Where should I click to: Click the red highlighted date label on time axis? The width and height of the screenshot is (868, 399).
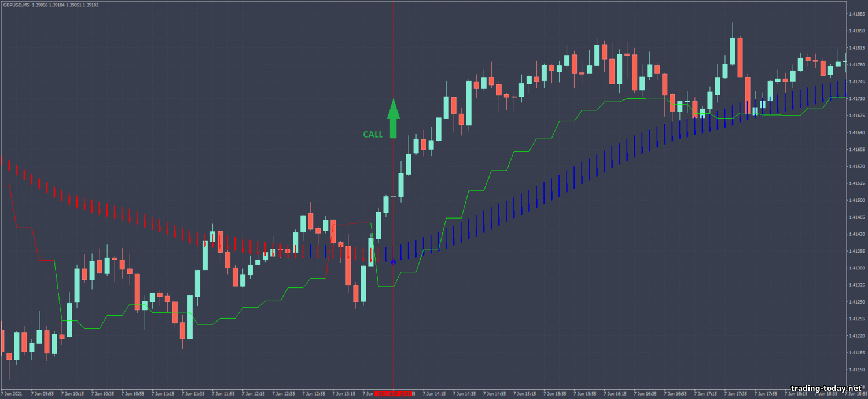393,394
